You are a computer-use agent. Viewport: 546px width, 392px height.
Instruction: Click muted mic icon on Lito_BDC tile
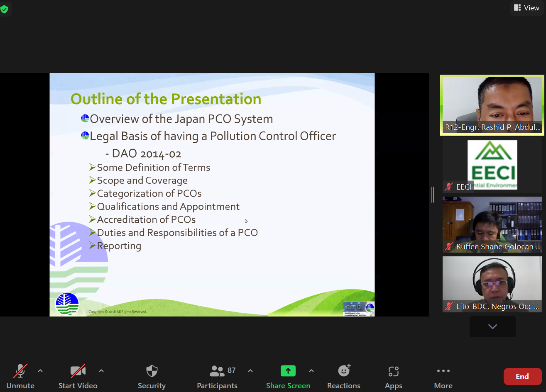pos(448,307)
